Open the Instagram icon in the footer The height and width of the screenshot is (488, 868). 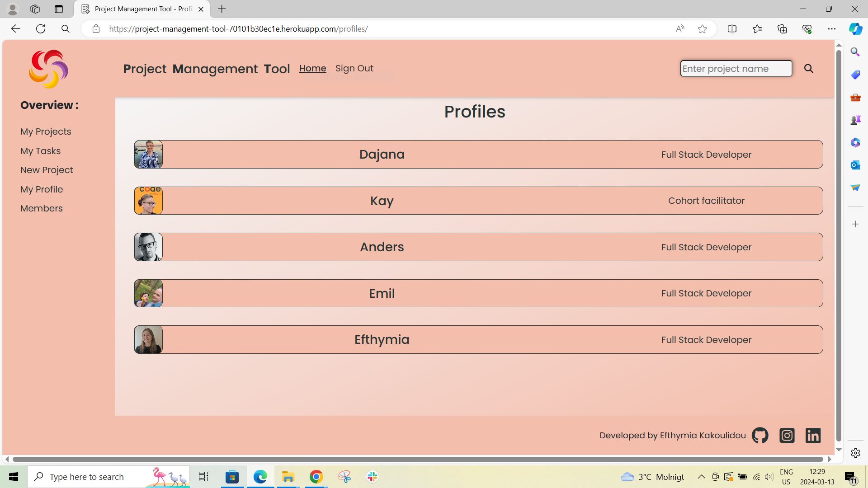pyautogui.click(x=787, y=435)
